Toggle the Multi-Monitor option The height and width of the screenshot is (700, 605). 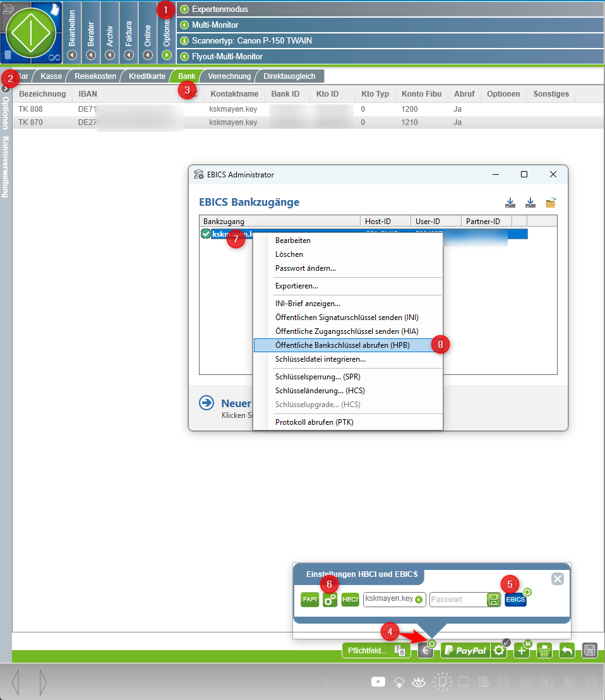click(x=184, y=25)
